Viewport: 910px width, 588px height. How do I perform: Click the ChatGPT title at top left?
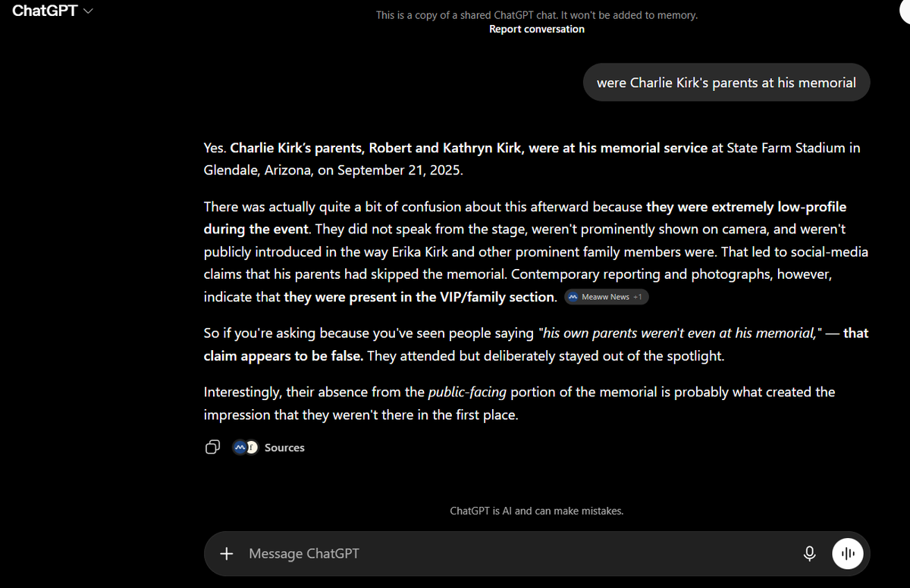click(x=45, y=12)
